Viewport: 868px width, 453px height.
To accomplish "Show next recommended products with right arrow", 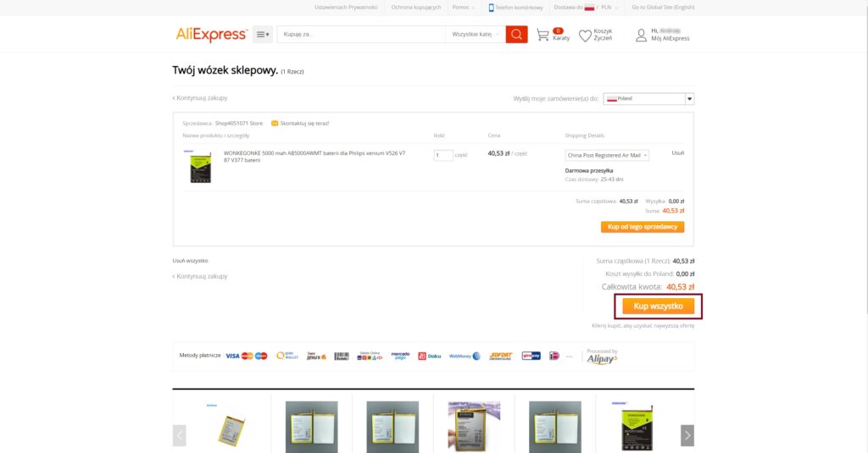I will [687, 435].
